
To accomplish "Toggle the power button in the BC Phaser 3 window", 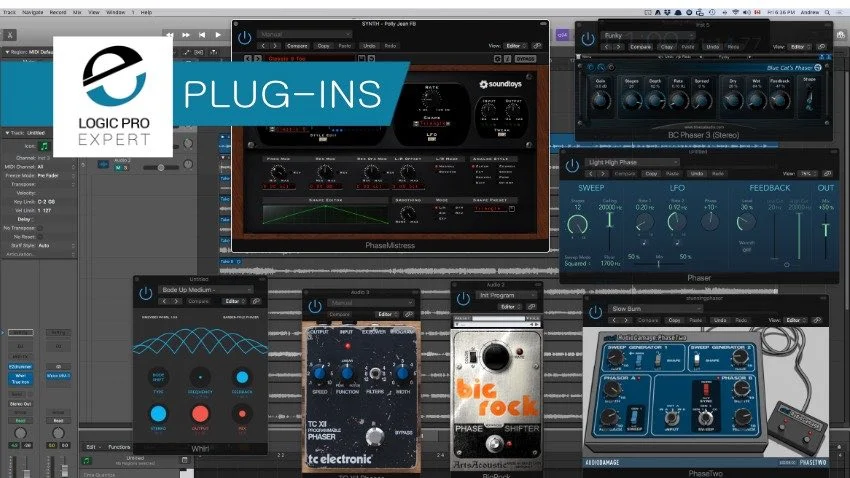I will 588,38.
